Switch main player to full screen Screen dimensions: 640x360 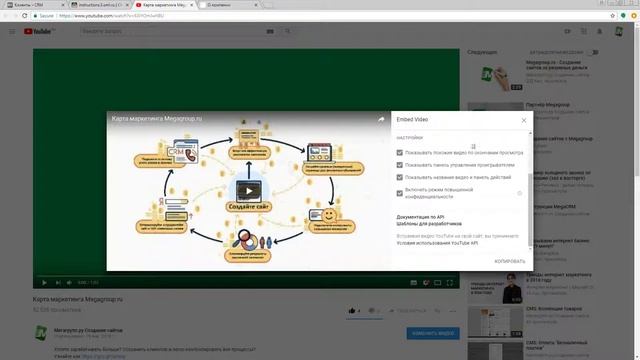pos(449,282)
